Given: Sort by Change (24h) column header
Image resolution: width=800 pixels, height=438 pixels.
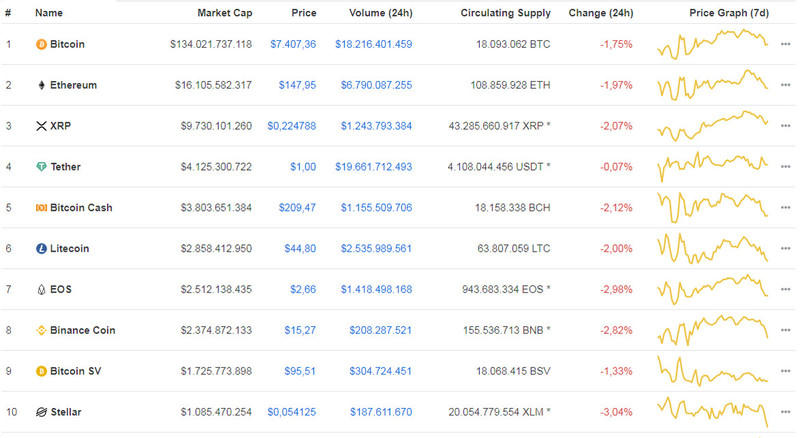Looking at the screenshot, I should pyautogui.click(x=600, y=13).
